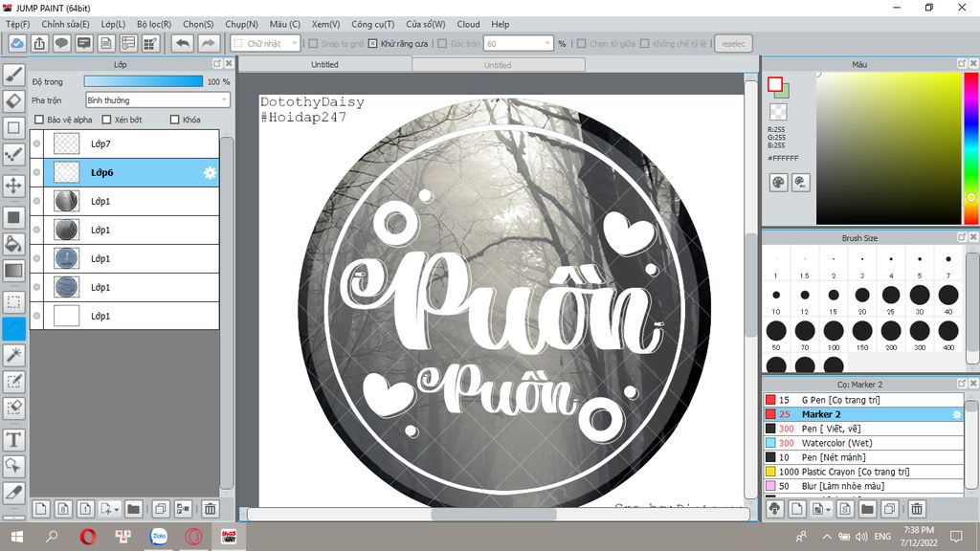Image resolution: width=980 pixels, height=551 pixels.
Task: Undock the Màu panel with float icon
Action: (962, 64)
